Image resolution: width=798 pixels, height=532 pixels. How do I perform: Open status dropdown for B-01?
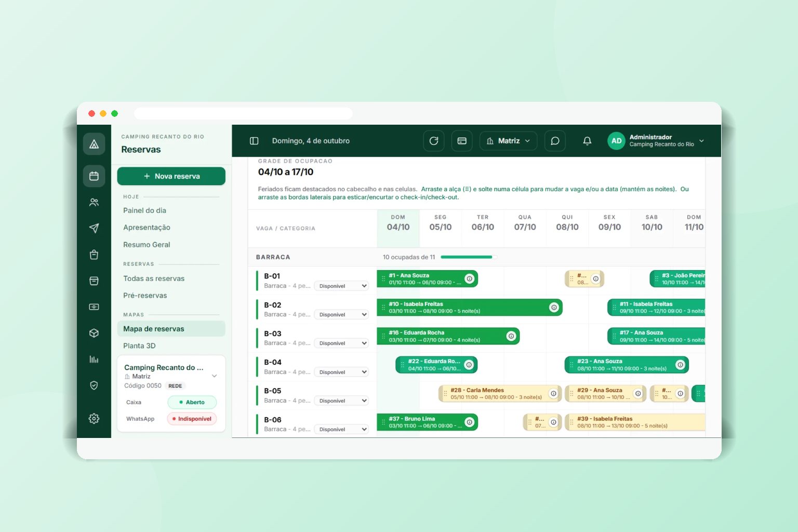pyautogui.click(x=341, y=286)
